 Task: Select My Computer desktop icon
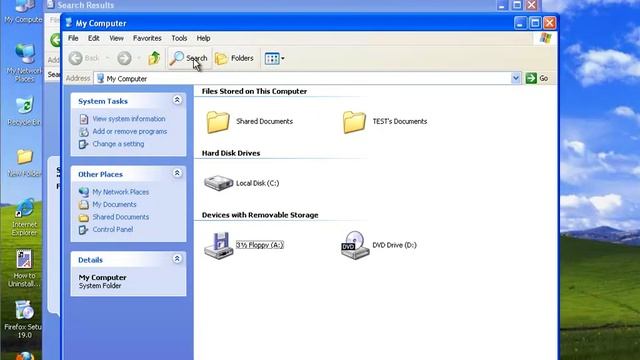(24, 6)
